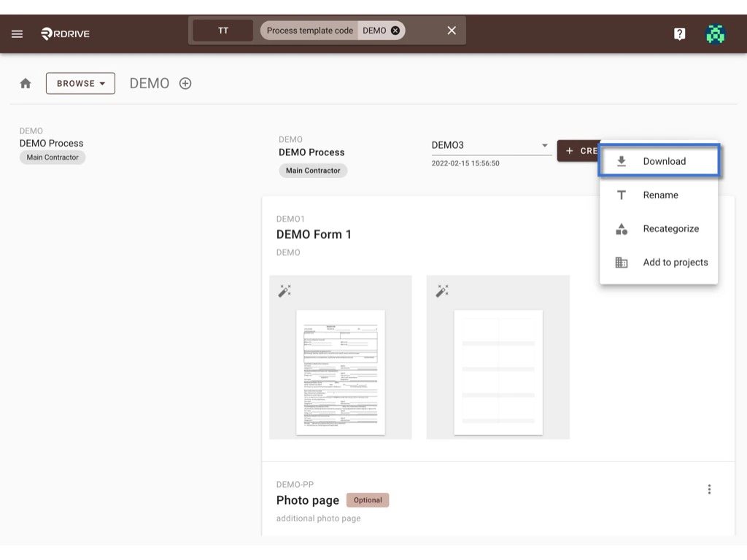Open the three-dot menu for Photo page
747x560 pixels.
709,489
